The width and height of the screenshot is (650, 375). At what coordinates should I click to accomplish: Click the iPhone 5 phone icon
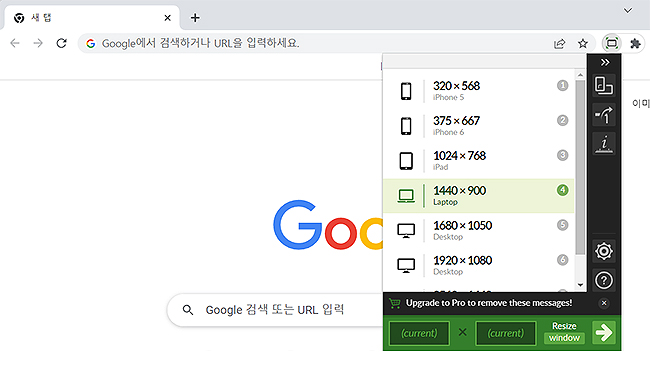pos(406,91)
